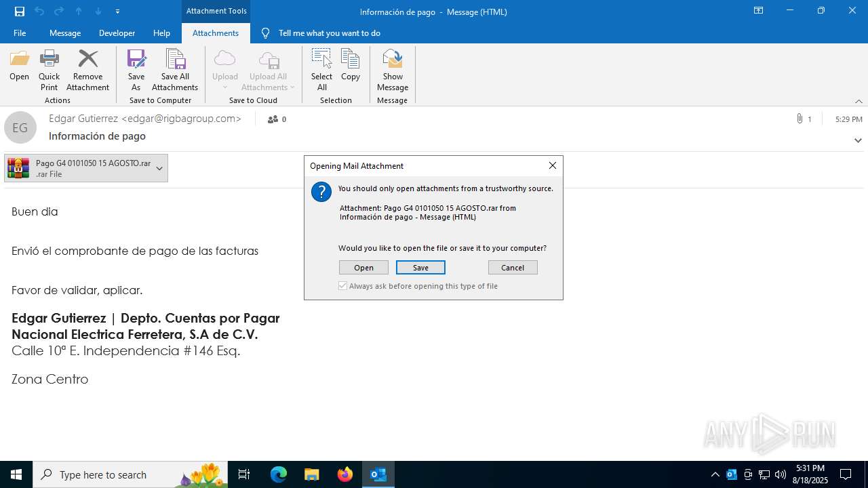Open File Explorer from taskbar

point(312,474)
